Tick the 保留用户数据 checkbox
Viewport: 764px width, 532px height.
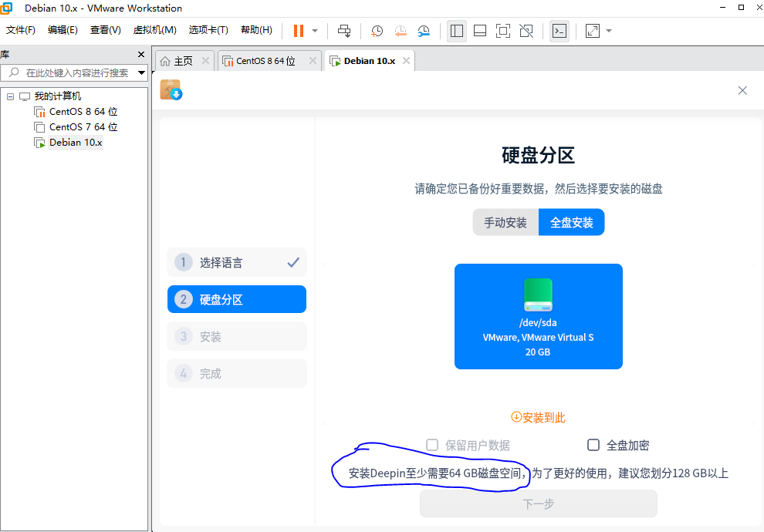(x=431, y=445)
